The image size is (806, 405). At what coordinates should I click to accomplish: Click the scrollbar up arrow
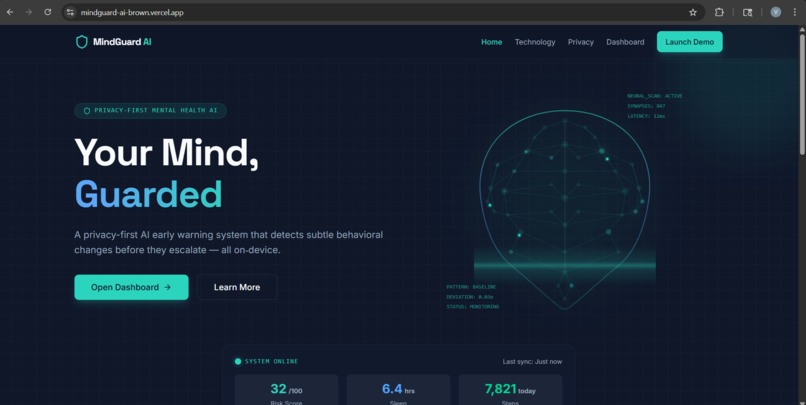(802, 29)
